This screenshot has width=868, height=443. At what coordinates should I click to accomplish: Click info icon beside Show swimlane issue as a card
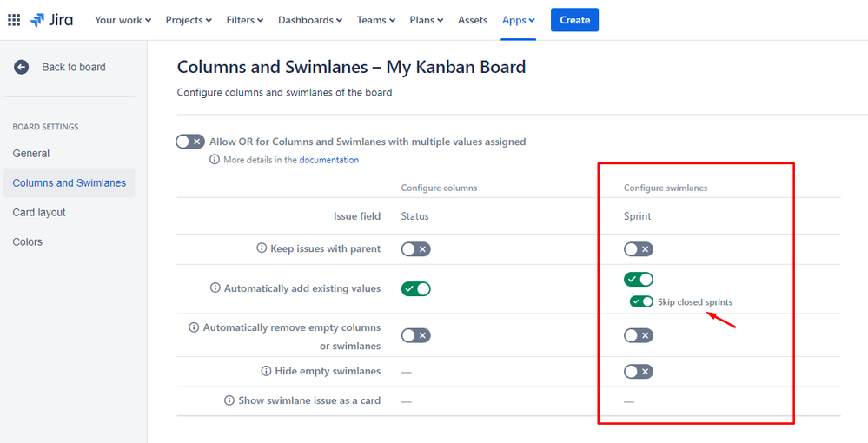pos(229,400)
